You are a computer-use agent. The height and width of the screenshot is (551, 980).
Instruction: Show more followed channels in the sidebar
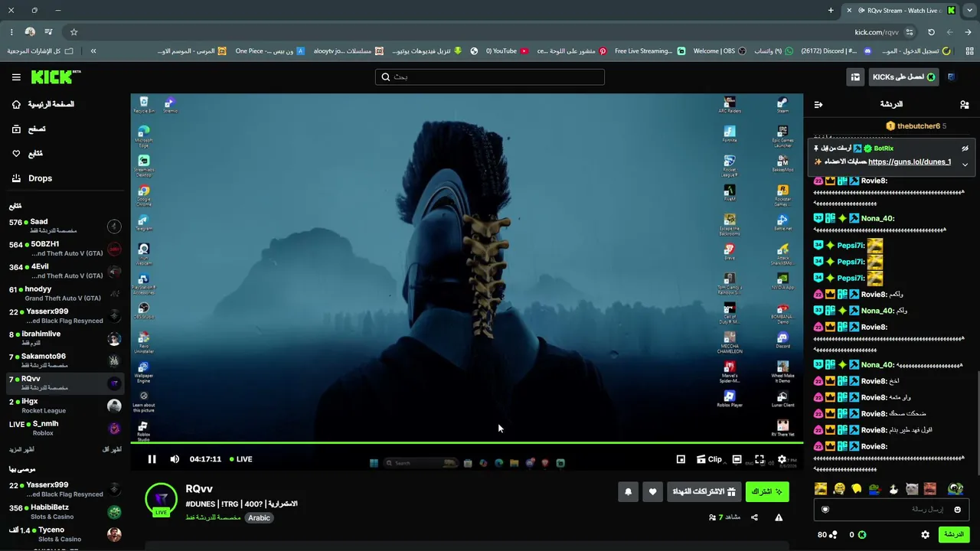click(x=21, y=449)
